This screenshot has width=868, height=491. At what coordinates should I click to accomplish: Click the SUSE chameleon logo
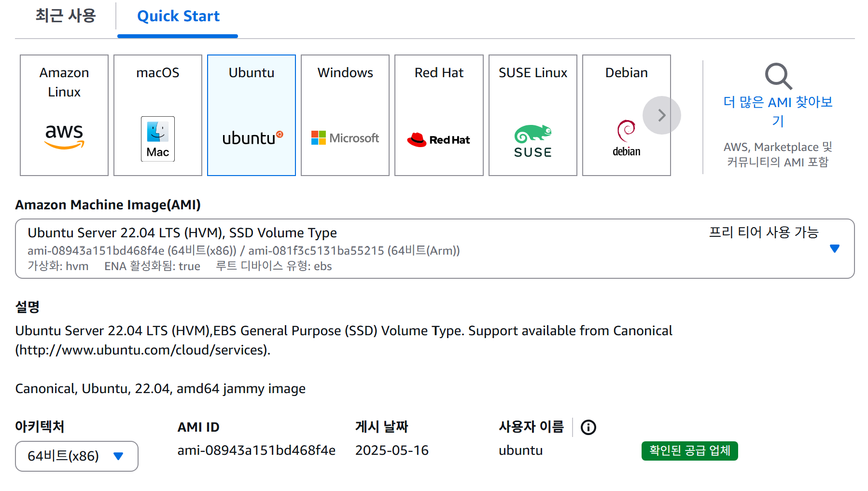click(533, 141)
